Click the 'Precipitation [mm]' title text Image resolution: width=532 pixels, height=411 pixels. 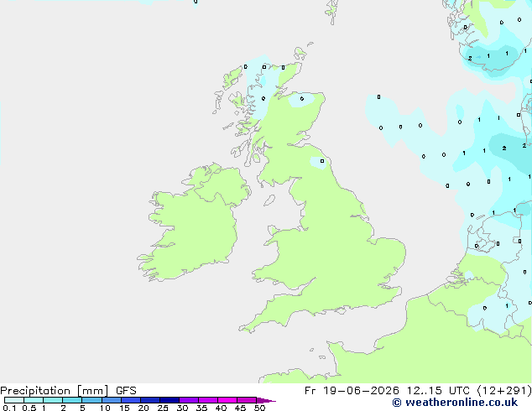[55, 391]
